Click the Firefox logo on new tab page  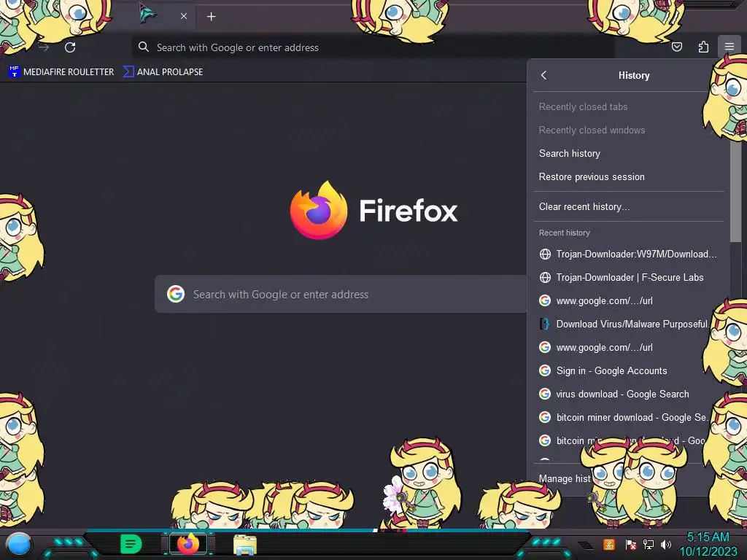(319, 210)
